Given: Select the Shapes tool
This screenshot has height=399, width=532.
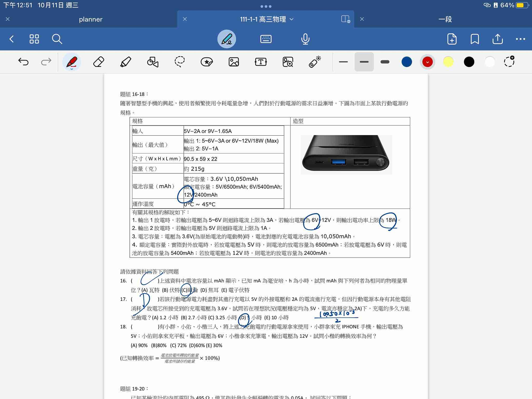Looking at the screenshot, I should 153,62.
